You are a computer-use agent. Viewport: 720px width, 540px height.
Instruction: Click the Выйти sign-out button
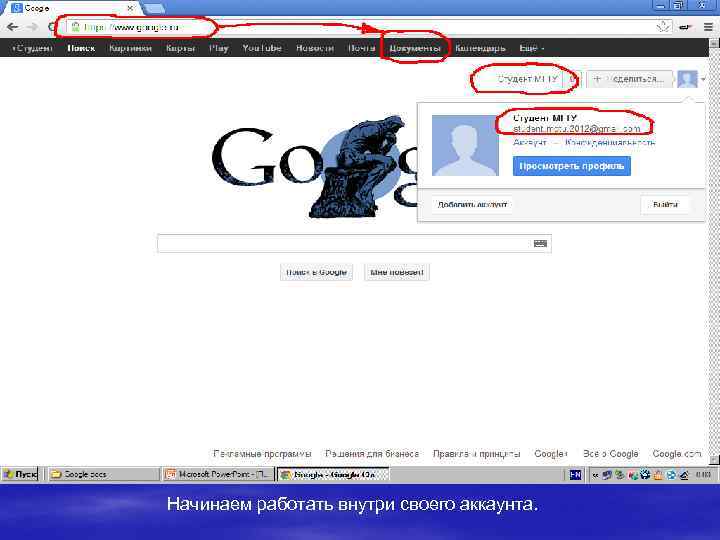tap(665, 204)
